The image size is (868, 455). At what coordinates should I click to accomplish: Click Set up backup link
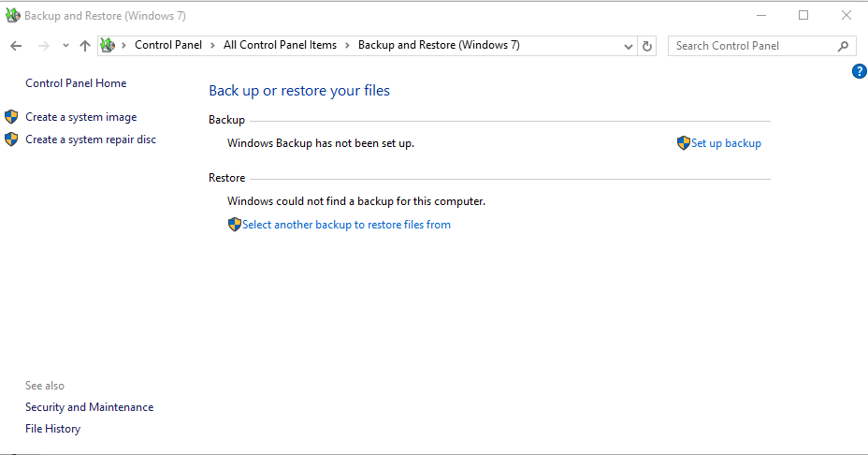point(726,143)
